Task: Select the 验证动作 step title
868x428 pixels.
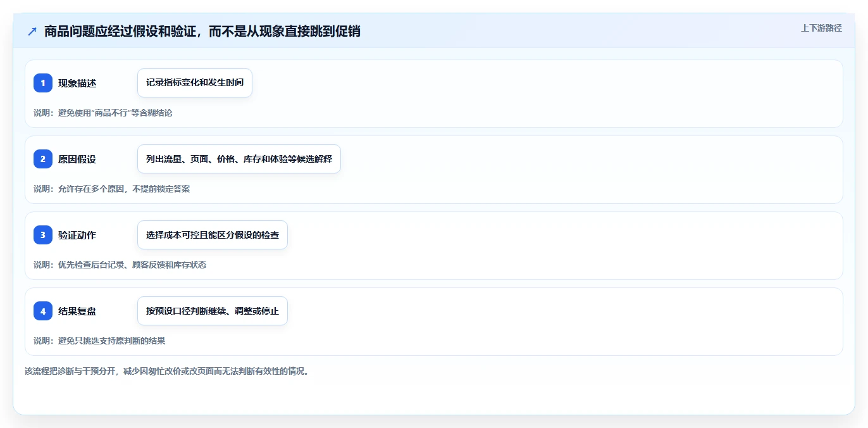Action: 77,235
